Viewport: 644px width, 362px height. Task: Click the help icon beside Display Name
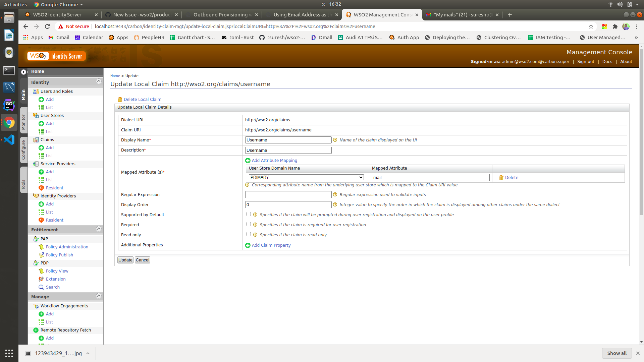(335, 140)
